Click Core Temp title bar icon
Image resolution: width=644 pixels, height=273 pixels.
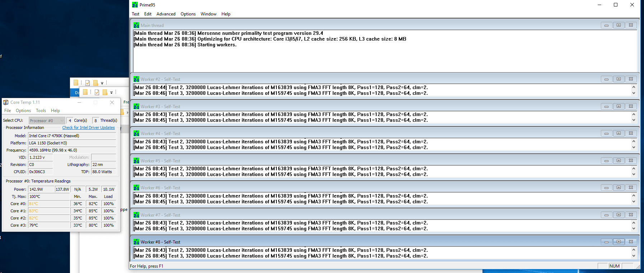click(x=6, y=102)
